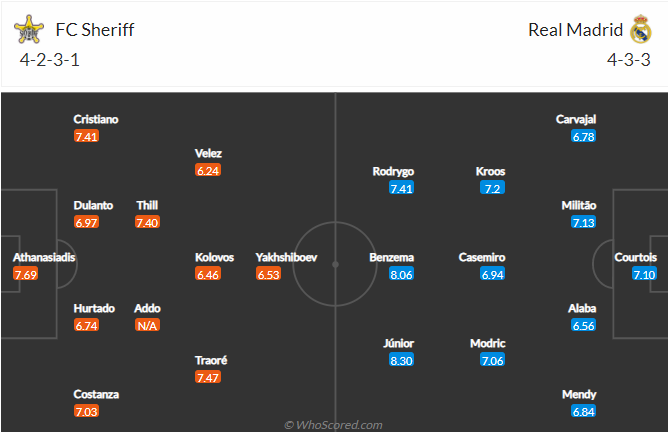
Task: Click the 4-2-3-1 formation label
Action: 49,60
